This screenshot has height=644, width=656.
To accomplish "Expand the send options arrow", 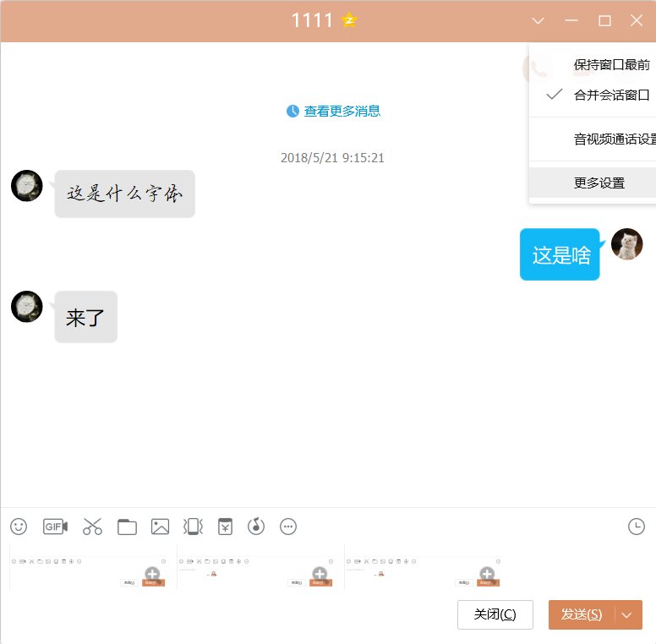I will point(626,614).
